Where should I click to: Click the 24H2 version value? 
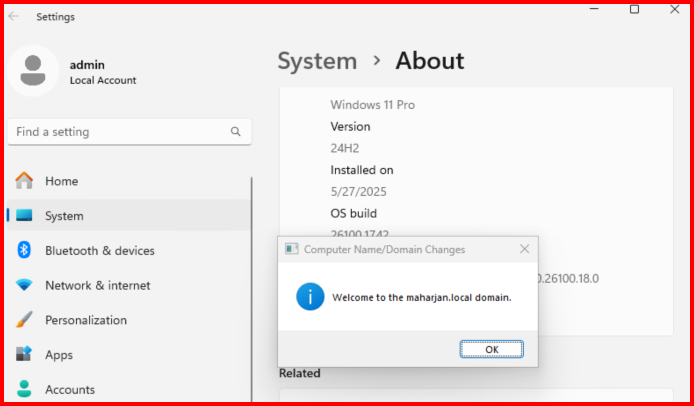[x=344, y=148]
